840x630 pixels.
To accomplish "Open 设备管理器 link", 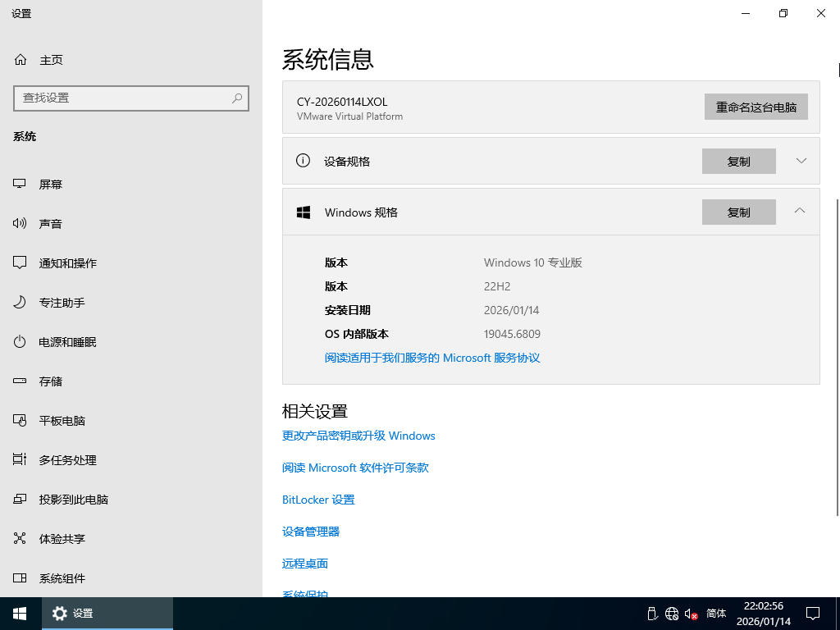I will pyautogui.click(x=311, y=532).
